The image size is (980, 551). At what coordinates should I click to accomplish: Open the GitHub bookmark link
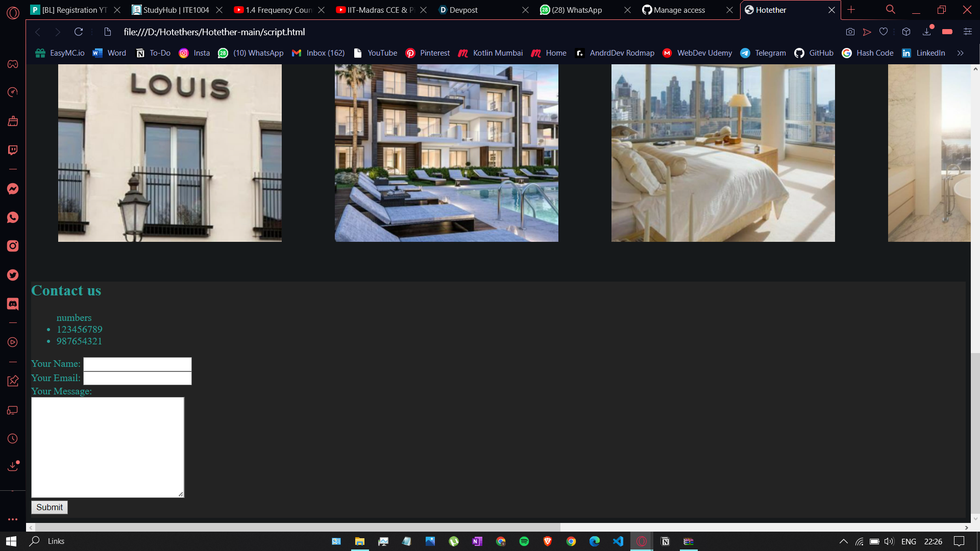pos(814,53)
